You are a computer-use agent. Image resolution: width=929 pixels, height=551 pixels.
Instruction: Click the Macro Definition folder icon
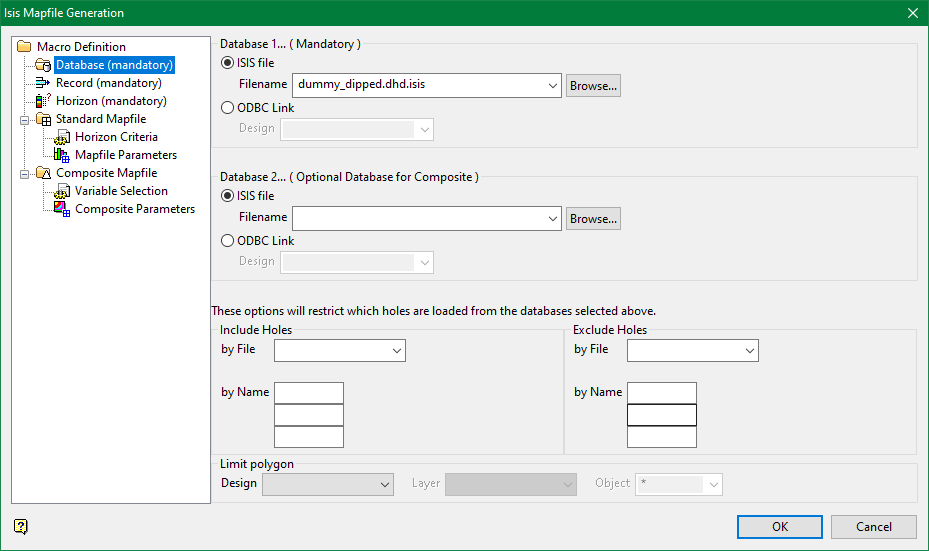coord(24,47)
